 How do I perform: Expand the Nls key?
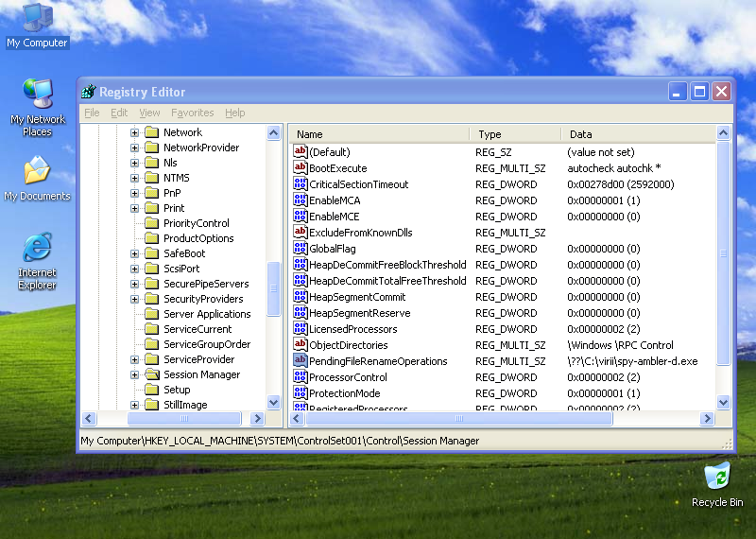(134, 163)
